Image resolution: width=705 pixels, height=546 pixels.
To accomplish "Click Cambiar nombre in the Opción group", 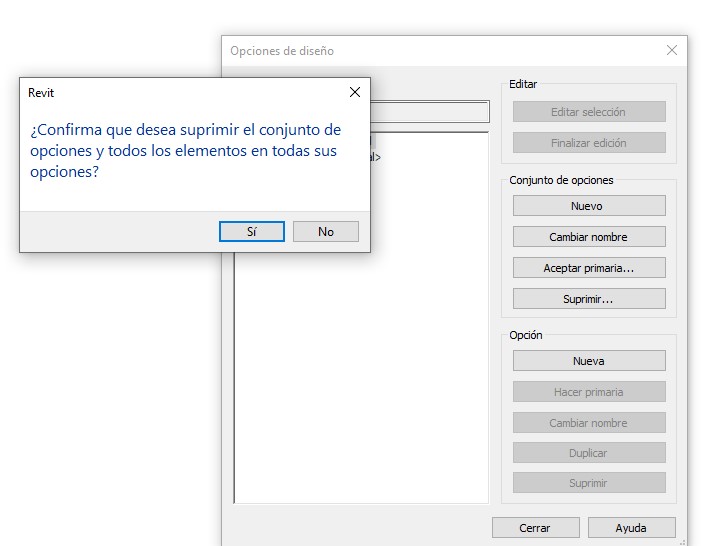I will tap(589, 423).
